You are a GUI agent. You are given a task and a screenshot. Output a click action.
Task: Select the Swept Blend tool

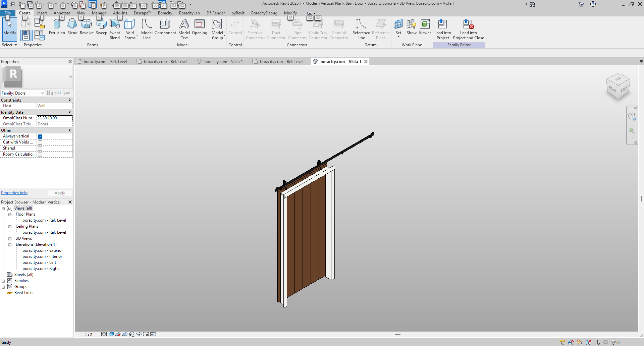point(115,29)
